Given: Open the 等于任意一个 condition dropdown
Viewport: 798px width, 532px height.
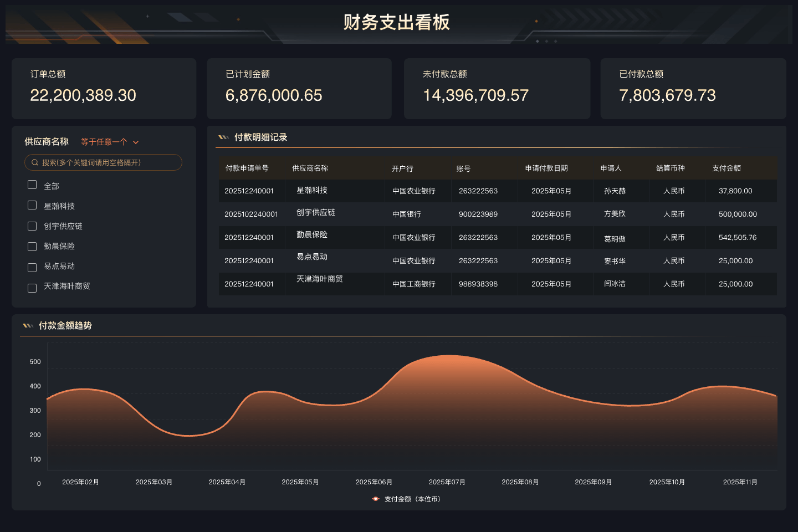Looking at the screenshot, I should 104,142.
